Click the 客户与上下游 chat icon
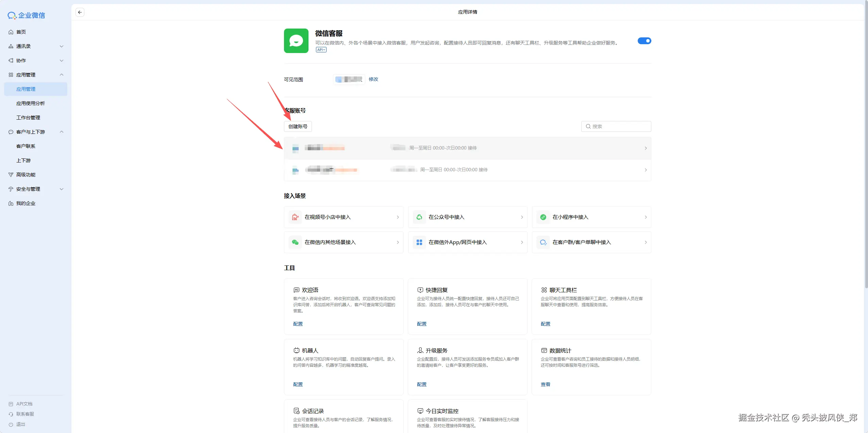This screenshot has height=433, width=868. 11,132
